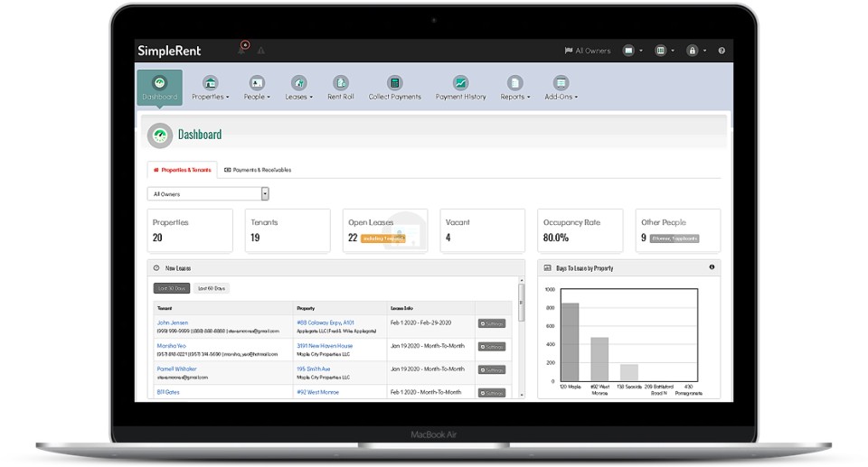This screenshot has width=868, height=467.
Task: Click the 120 Maple bar in chart
Action: pos(571,342)
